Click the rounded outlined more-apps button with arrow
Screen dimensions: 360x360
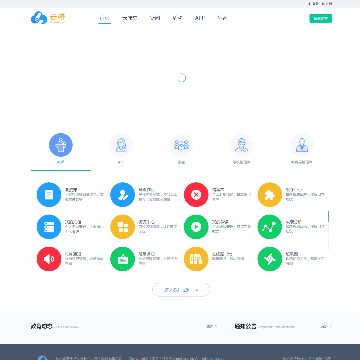[181, 290]
